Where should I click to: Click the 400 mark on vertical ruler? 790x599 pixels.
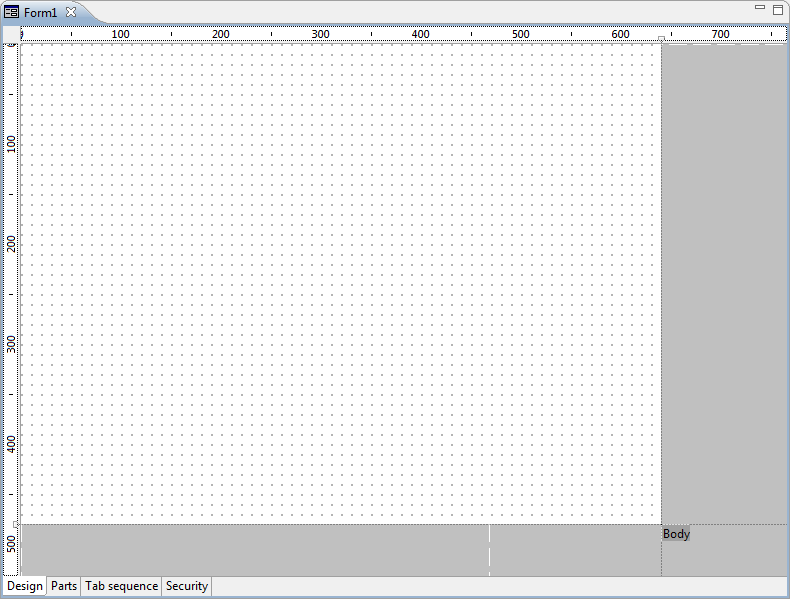[x=11, y=444]
